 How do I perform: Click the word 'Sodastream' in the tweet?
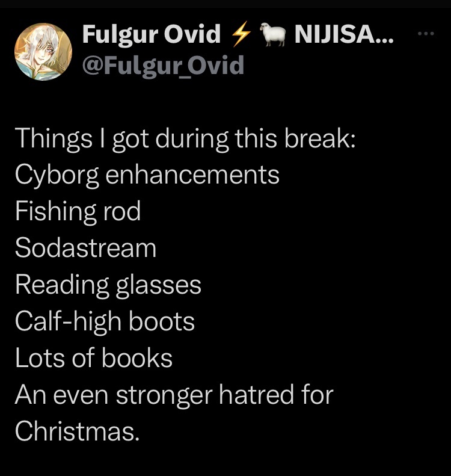(x=86, y=248)
